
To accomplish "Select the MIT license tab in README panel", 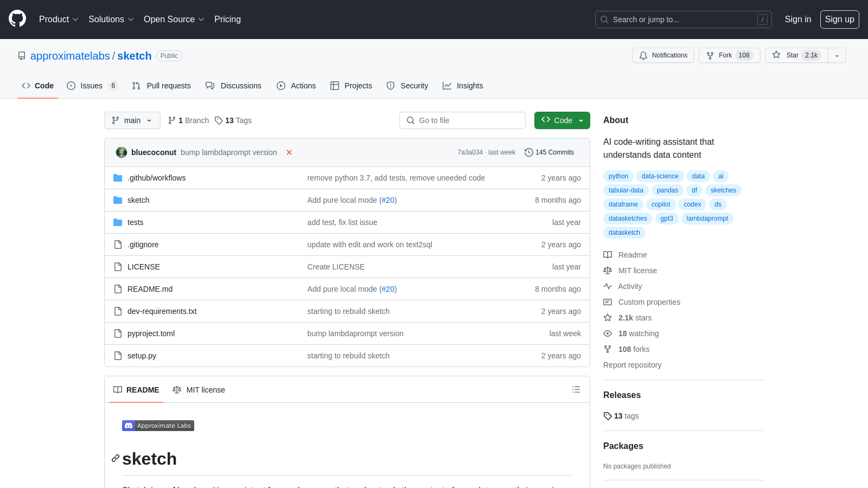I will (199, 390).
